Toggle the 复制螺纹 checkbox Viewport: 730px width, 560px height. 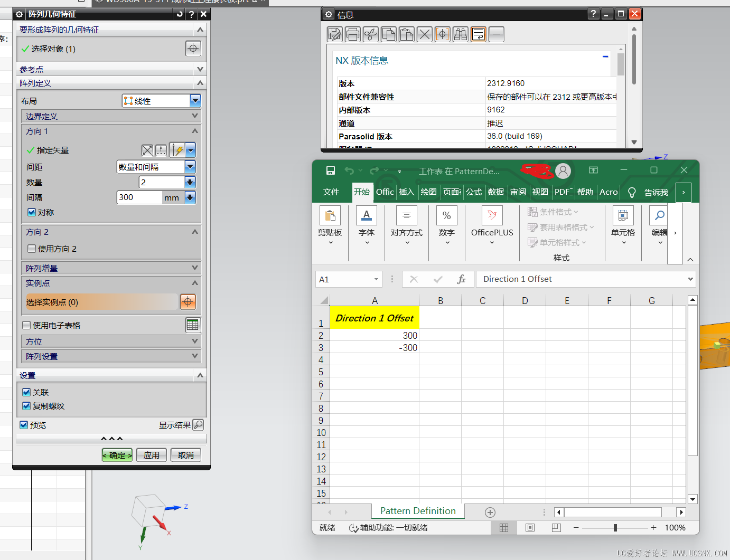pyautogui.click(x=26, y=406)
